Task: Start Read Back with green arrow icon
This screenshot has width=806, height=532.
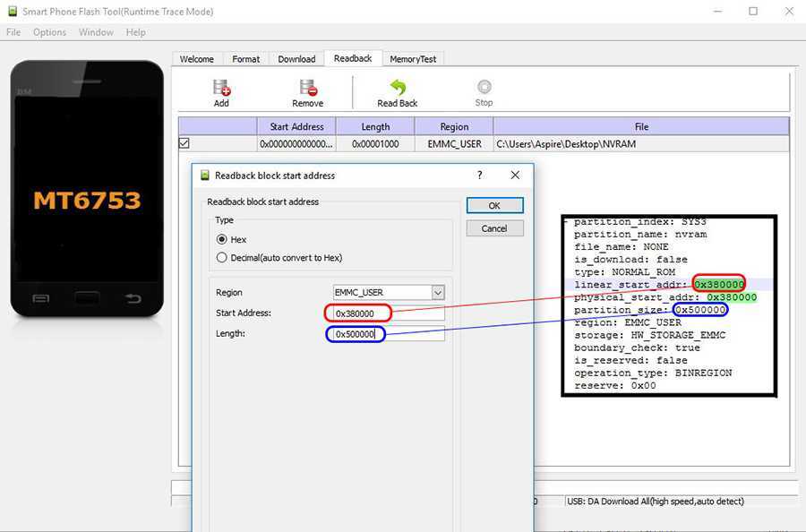Action: pos(398,88)
